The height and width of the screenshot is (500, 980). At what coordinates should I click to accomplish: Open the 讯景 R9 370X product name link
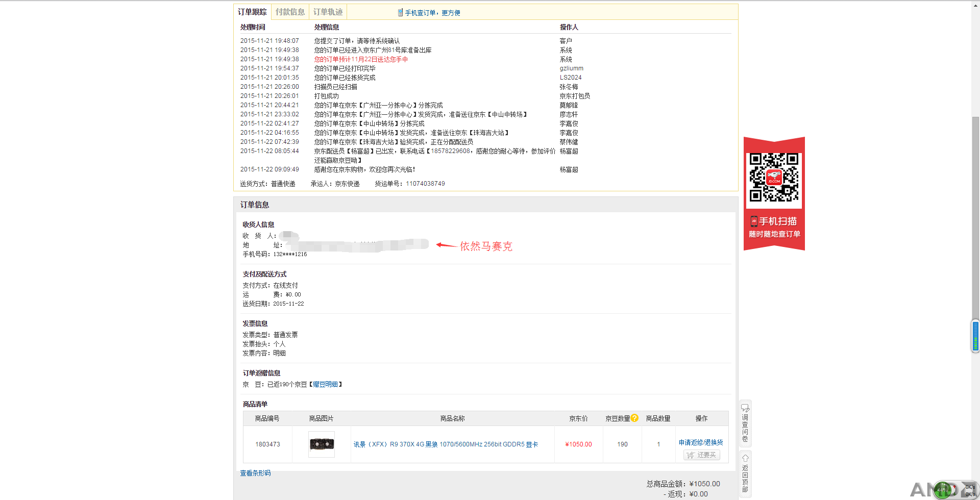click(446, 444)
